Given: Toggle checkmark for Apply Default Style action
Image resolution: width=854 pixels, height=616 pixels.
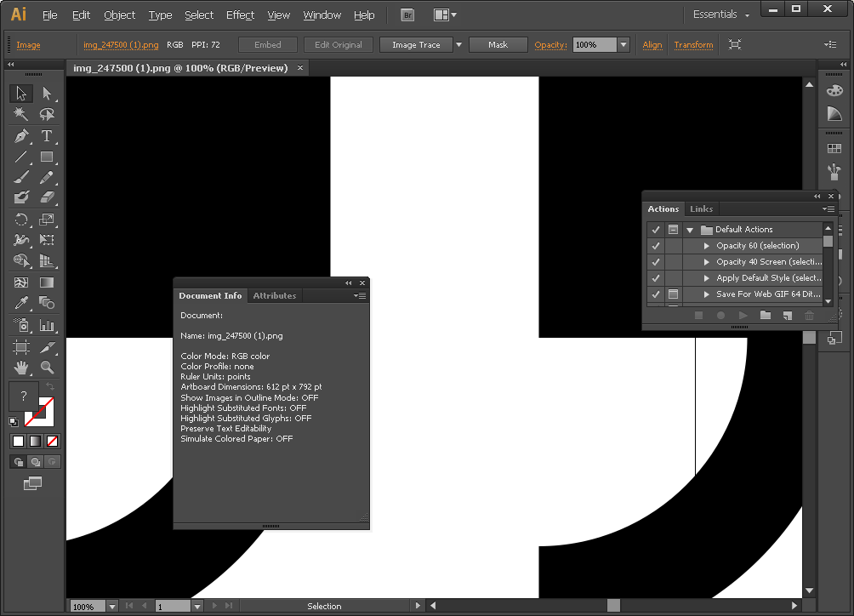Looking at the screenshot, I should [x=655, y=278].
